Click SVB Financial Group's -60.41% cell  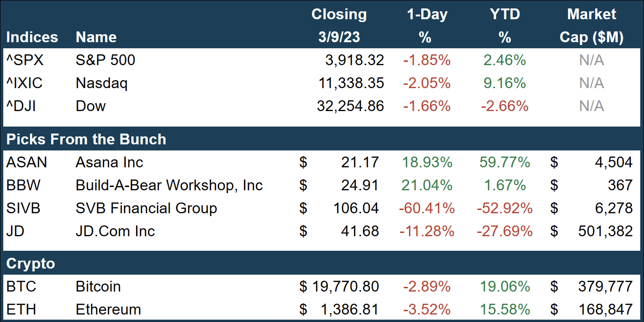pos(427,208)
